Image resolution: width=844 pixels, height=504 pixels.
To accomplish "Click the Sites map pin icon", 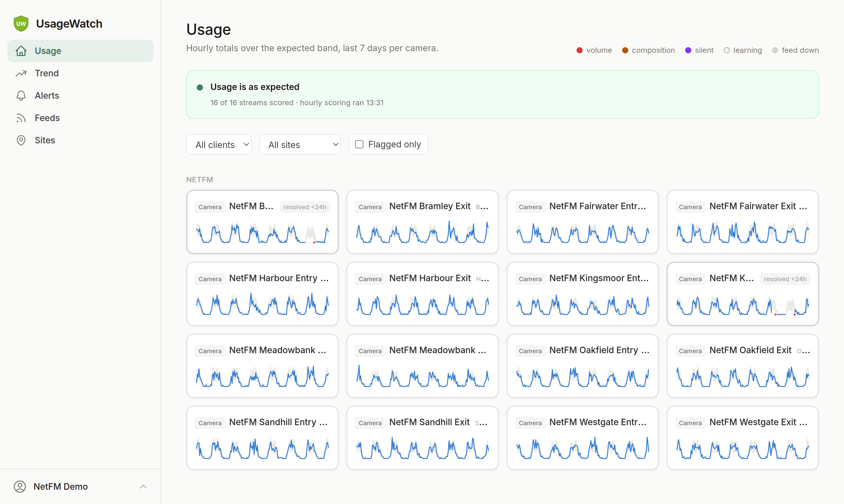I will coord(21,140).
